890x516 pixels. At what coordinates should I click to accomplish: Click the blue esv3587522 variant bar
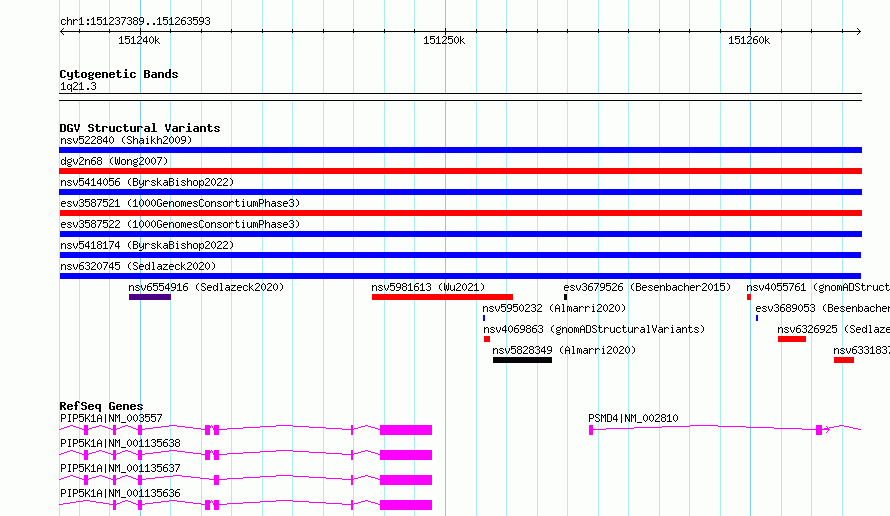tap(460, 234)
